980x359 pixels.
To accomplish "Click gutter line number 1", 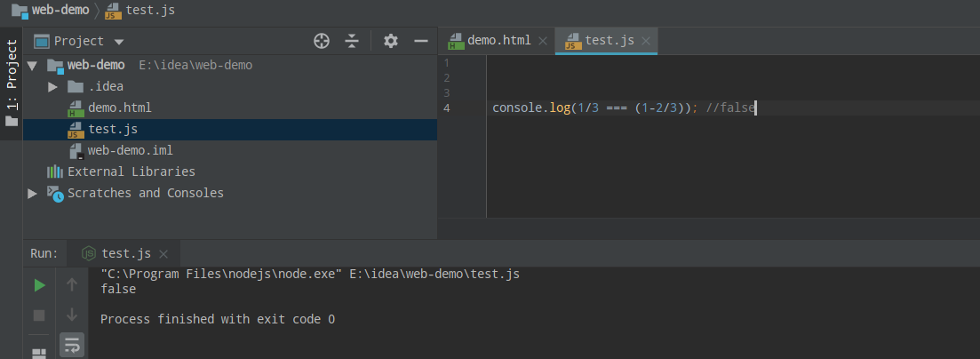I will tap(447, 62).
